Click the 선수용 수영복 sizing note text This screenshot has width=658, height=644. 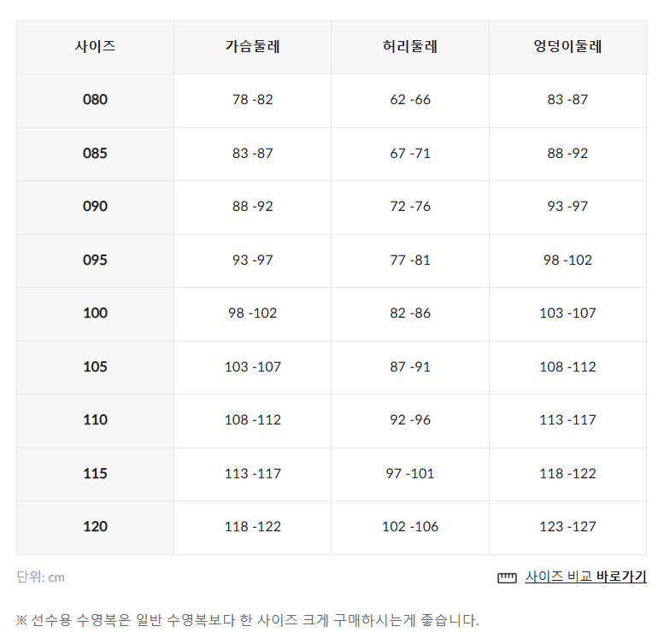pos(248,620)
